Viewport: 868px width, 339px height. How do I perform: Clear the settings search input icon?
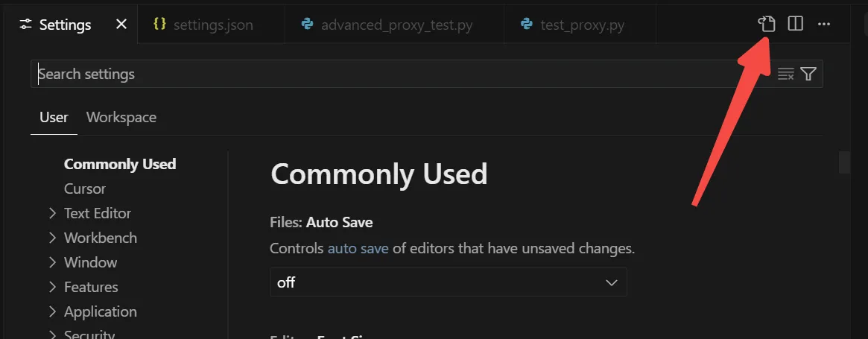[785, 74]
